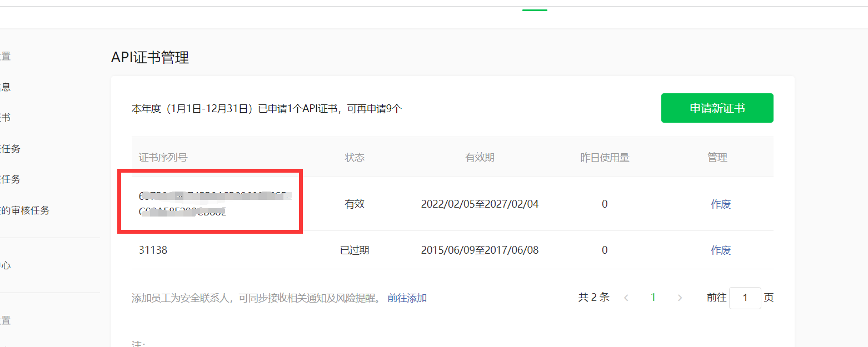Click the 有效期 column header
868x347 pixels.
[x=480, y=157]
